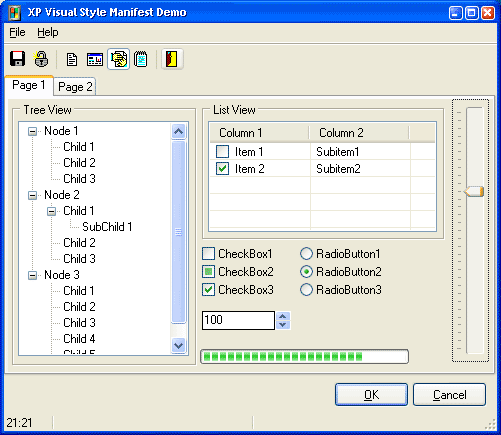Screen dimensions: 501x435
Task: Click the application icon in title bar
Action: click(x=15, y=13)
